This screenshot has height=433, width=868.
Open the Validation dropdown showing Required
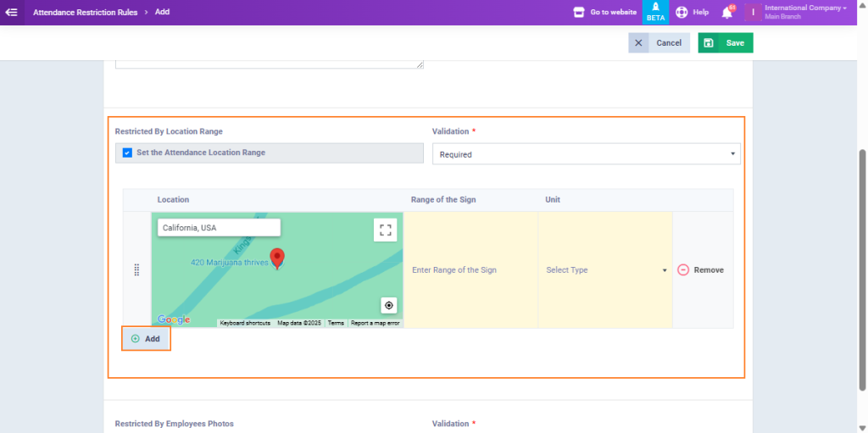click(x=587, y=154)
